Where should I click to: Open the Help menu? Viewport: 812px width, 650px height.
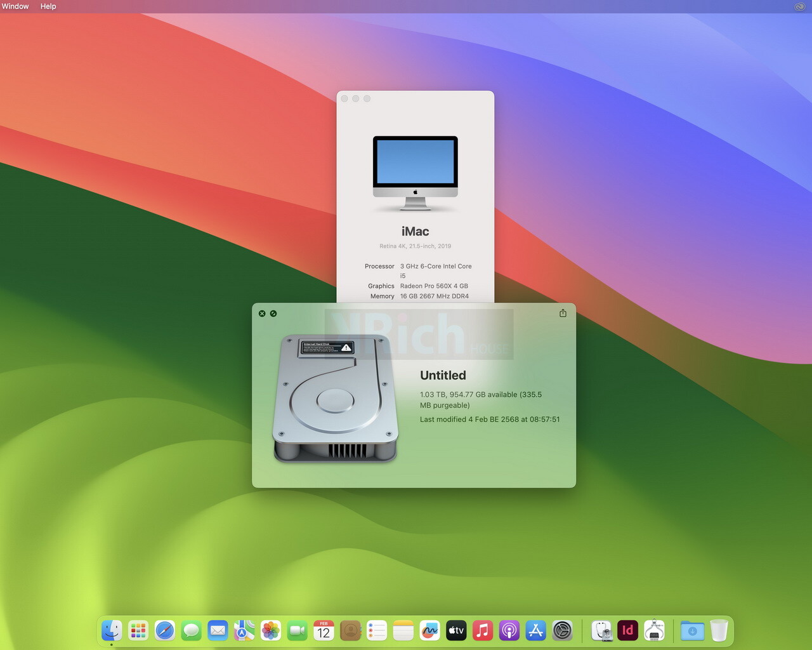point(48,6)
